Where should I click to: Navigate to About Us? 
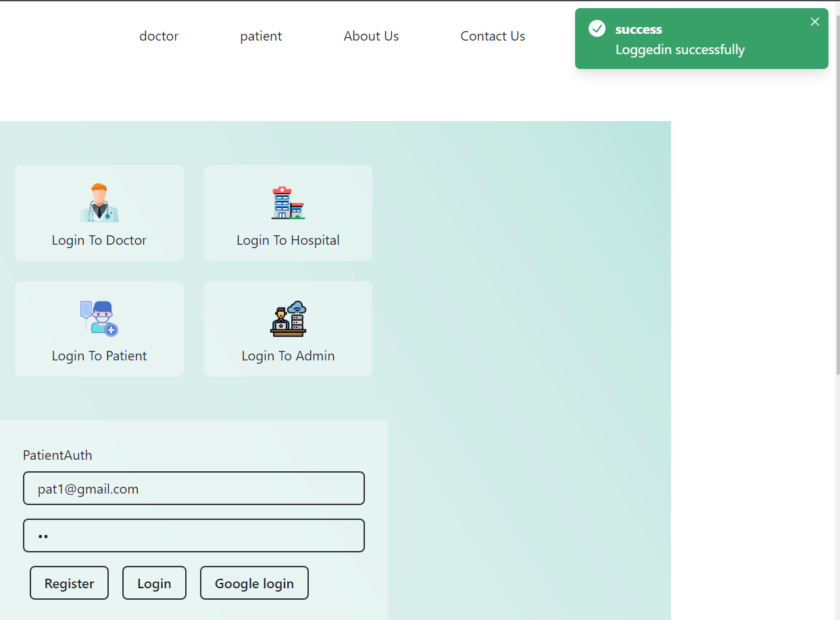point(371,36)
